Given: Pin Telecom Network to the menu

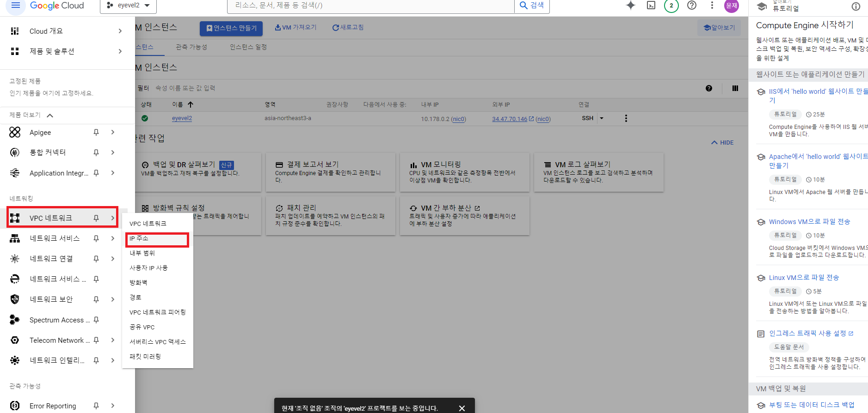Looking at the screenshot, I should (96, 340).
